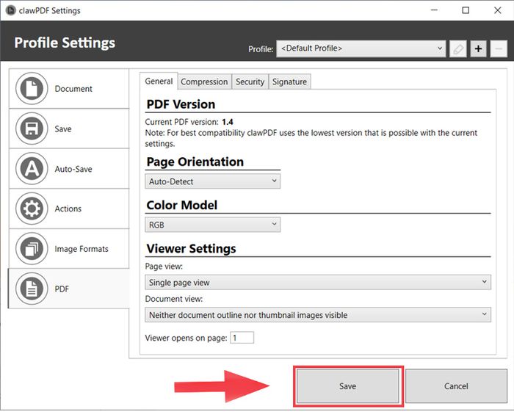Click the Save floppy disk sidebar icon
The image size is (514, 420).
(x=32, y=128)
